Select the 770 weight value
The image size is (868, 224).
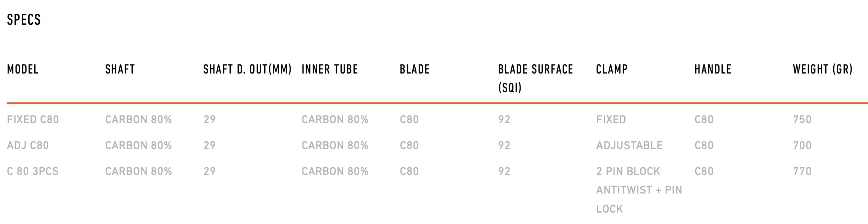click(802, 171)
